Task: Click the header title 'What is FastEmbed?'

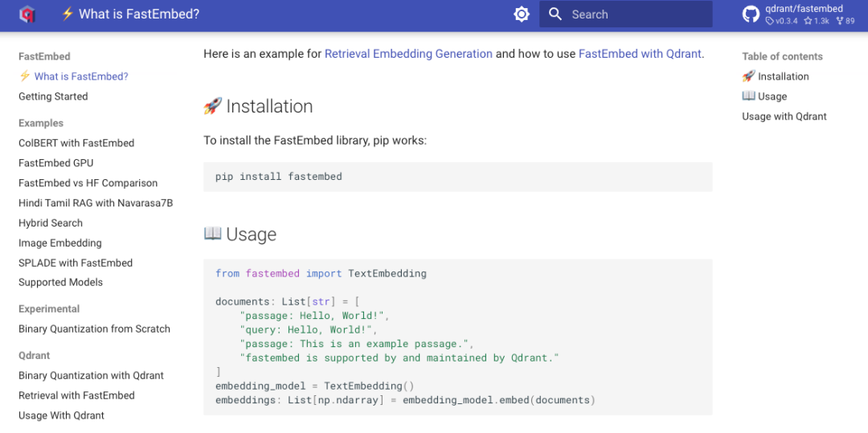Action: click(x=130, y=14)
